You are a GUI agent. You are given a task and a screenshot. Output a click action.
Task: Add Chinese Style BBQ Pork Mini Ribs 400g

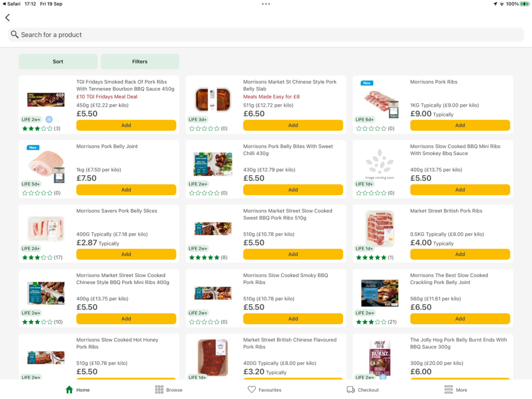(x=126, y=319)
